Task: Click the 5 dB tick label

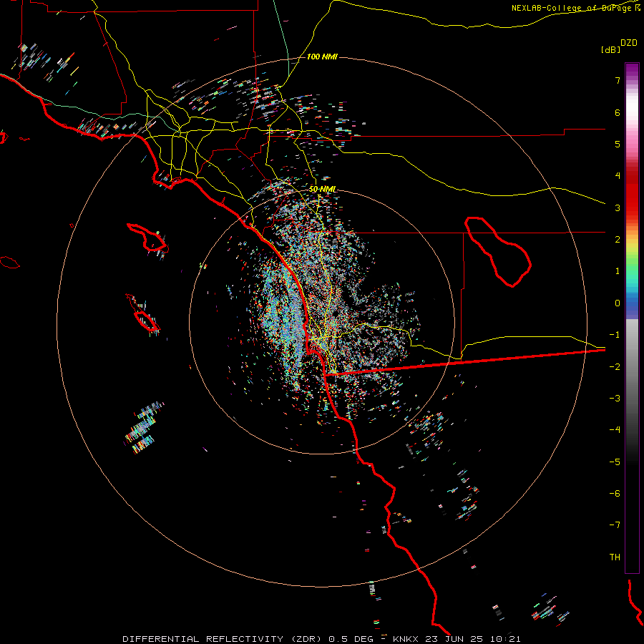Action: point(618,144)
